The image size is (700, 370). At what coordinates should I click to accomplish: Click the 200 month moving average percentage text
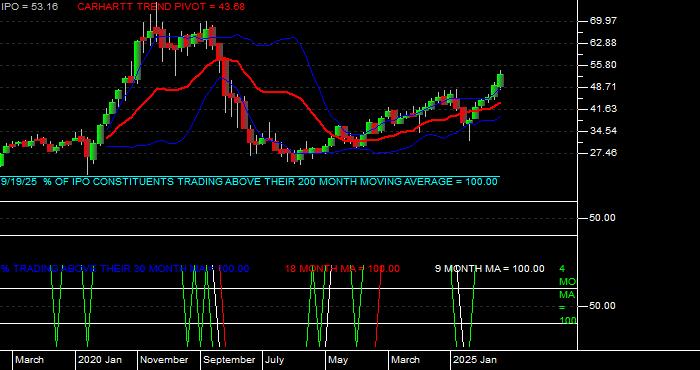click(249, 182)
